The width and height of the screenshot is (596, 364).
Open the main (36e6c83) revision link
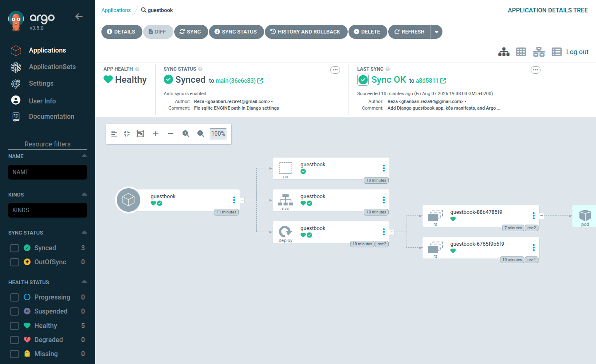point(239,81)
